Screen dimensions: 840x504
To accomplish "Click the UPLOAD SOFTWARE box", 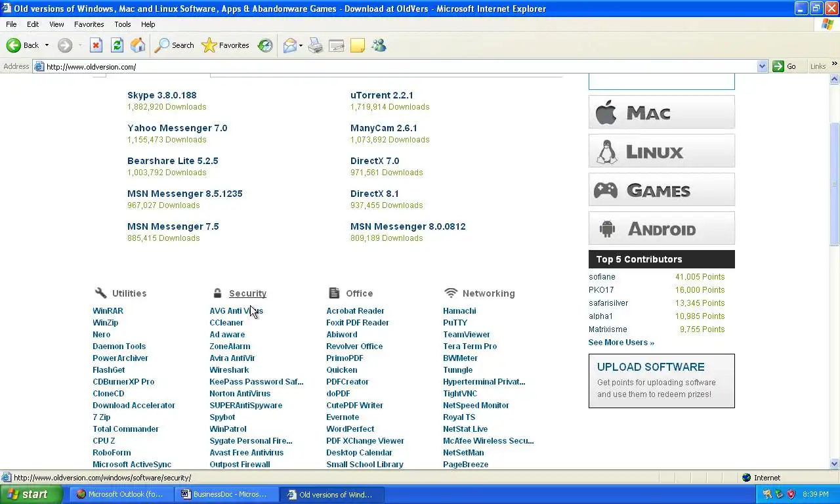I will [661, 381].
